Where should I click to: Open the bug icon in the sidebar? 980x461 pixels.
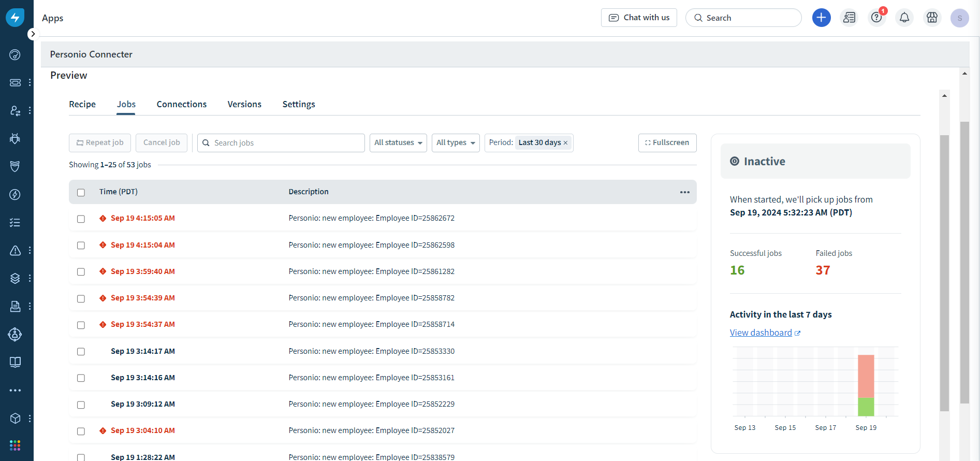coord(15,138)
